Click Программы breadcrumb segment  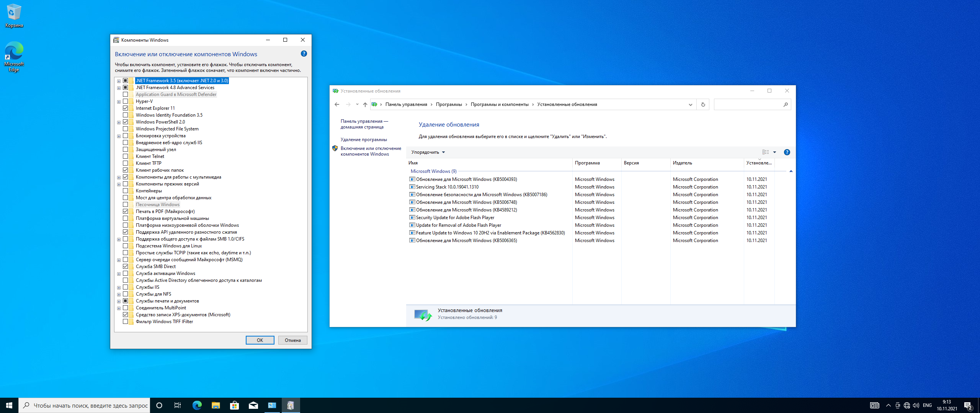(449, 104)
